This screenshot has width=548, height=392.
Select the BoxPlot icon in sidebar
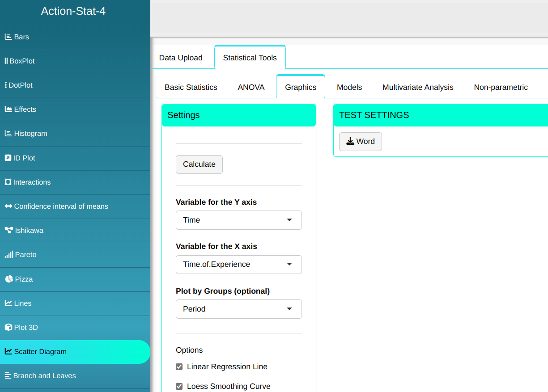point(6,61)
